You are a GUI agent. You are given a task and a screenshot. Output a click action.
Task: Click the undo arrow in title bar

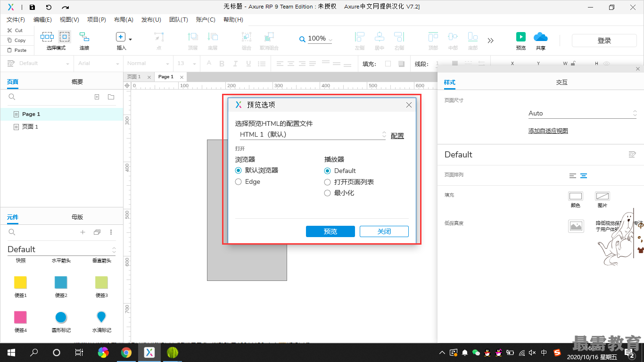pyautogui.click(x=49, y=7)
